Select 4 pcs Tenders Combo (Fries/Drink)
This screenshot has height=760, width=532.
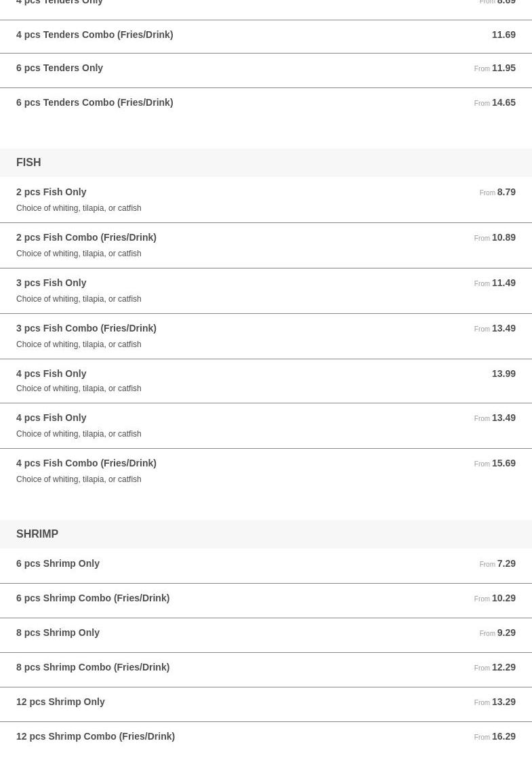(x=94, y=35)
